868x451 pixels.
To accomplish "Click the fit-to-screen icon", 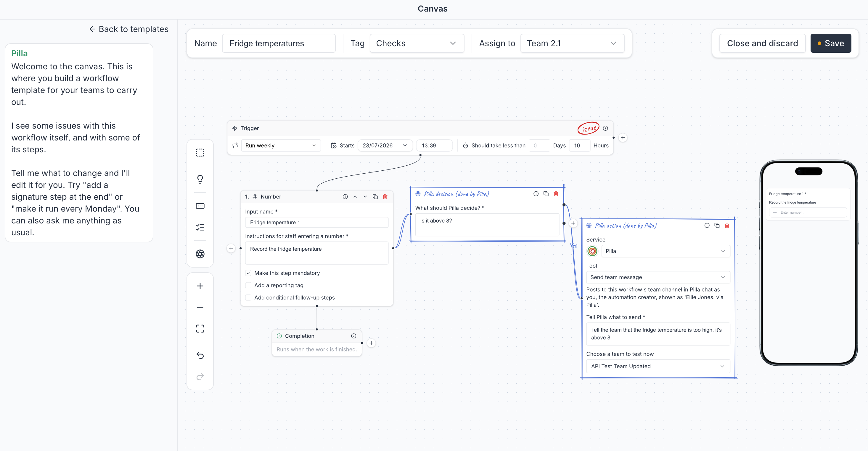I will [200, 329].
